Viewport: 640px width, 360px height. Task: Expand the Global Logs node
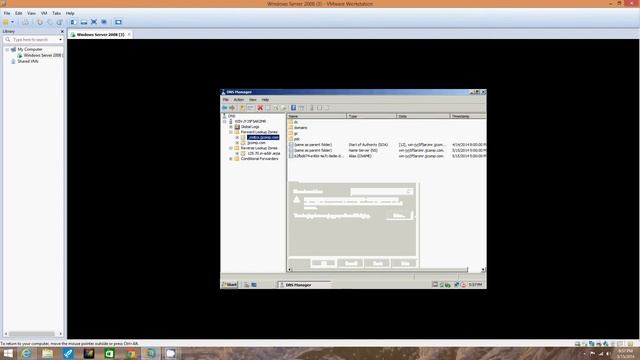tap(231, 127)
